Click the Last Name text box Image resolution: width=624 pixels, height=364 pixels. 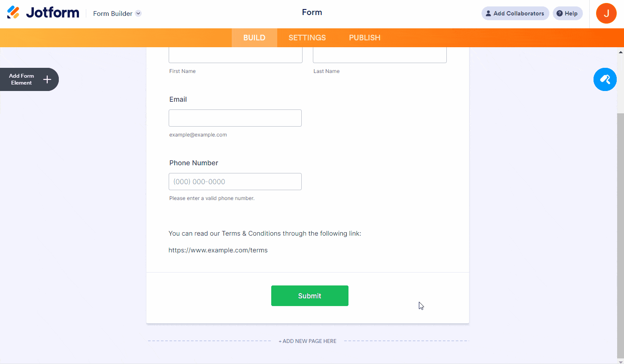(380, 56)
